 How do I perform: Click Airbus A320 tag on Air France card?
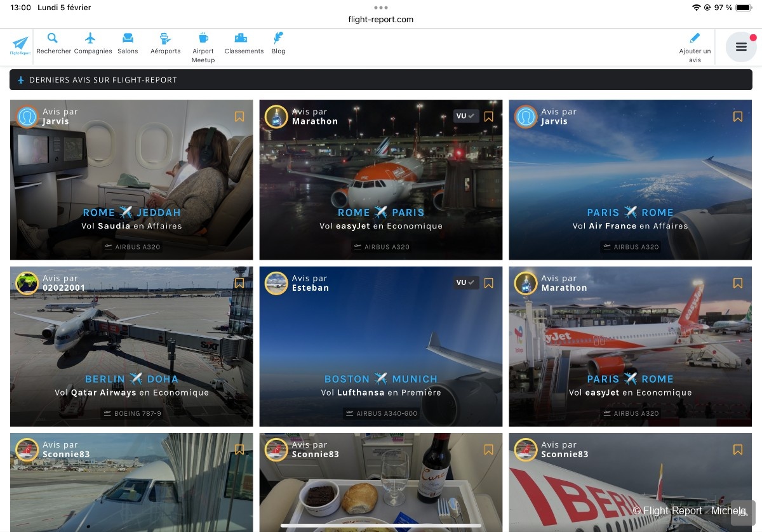[630, 247]
